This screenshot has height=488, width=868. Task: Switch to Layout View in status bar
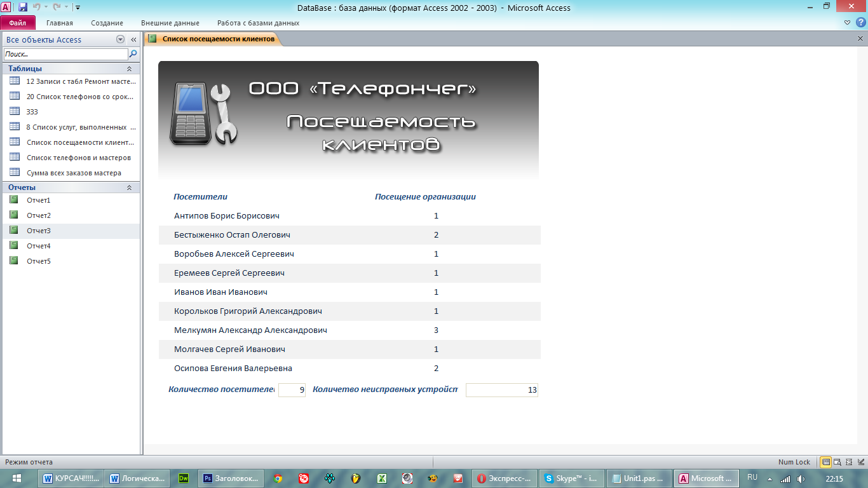848,462
